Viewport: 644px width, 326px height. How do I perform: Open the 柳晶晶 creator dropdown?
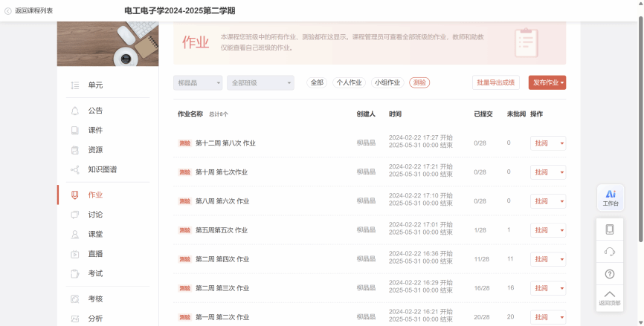[197, 83]
